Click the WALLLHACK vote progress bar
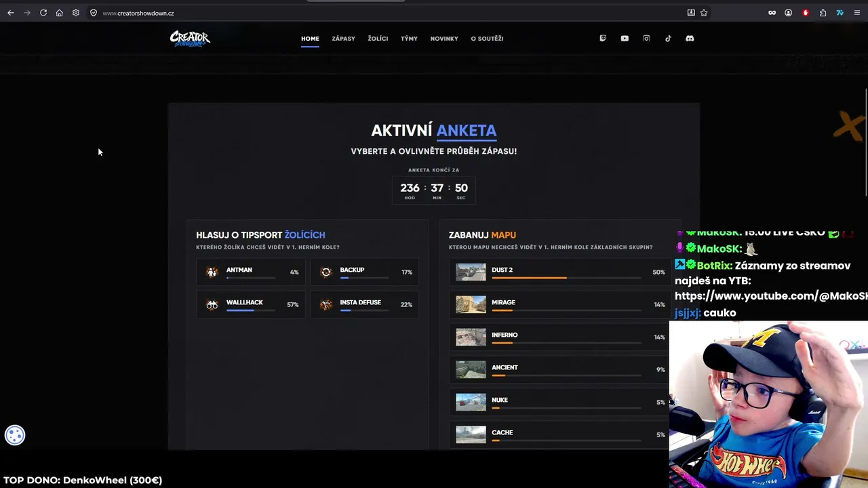Viewport: 868px width, 488px height. 251,310
